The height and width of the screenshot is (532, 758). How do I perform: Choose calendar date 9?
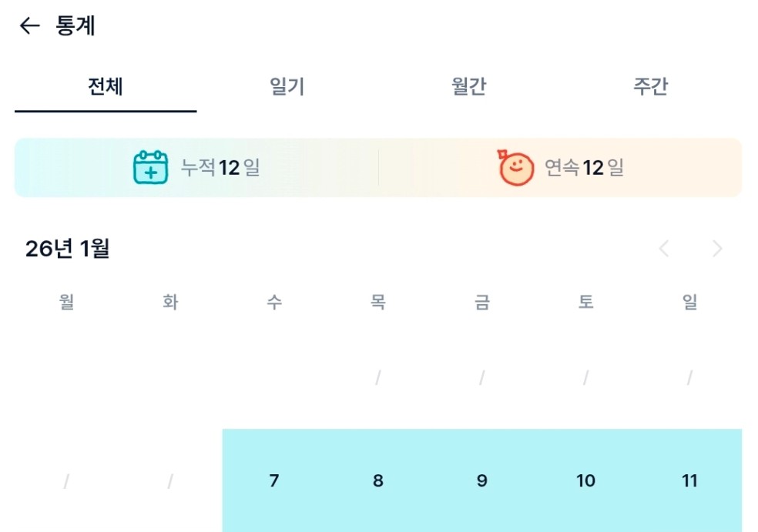[482, 481]
